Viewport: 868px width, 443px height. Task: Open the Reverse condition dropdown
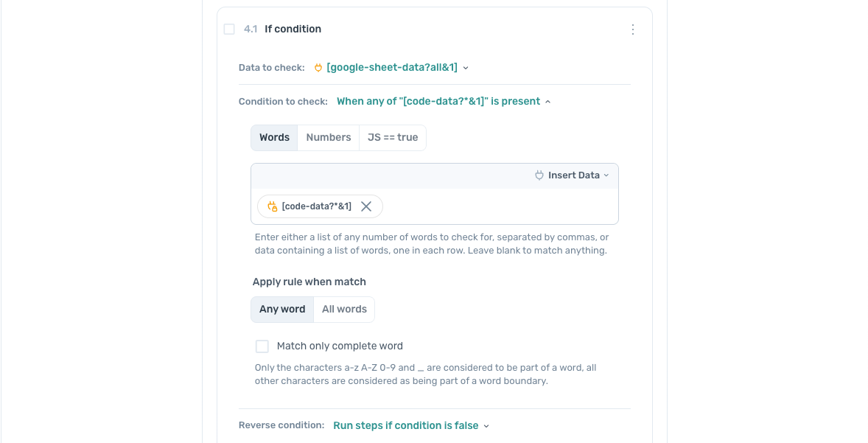coord(411,426)
